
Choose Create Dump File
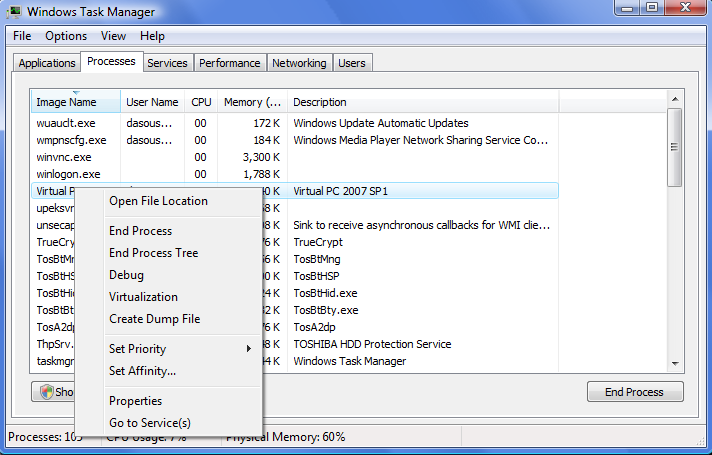168,319
